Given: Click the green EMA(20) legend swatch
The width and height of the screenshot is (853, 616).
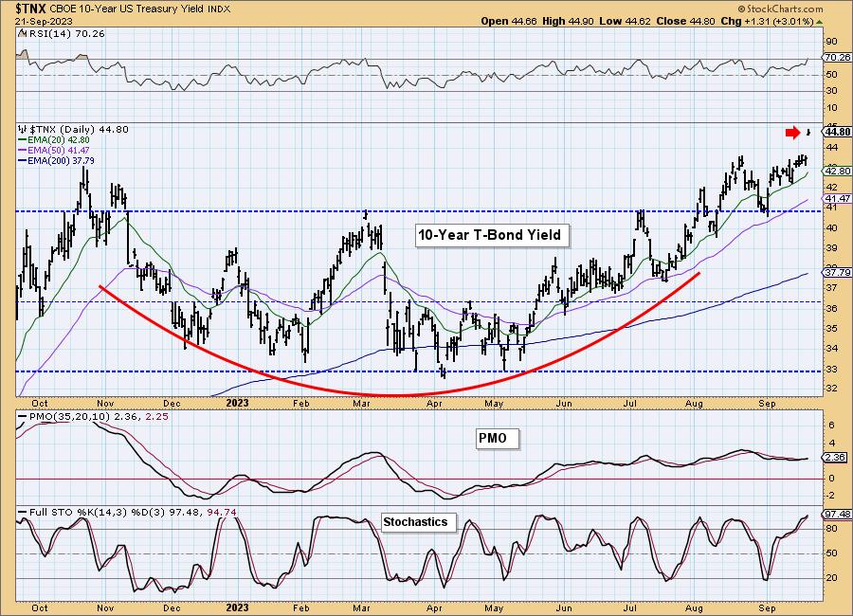Looking at the screenshot, I should (x=23, y=140).
